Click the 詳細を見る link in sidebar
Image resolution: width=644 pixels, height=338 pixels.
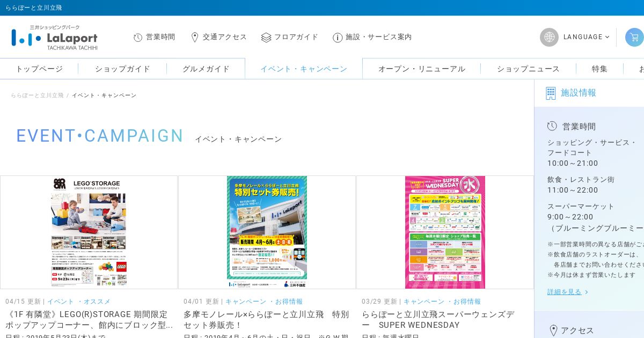pyautogui.click(x=565, y=292)
